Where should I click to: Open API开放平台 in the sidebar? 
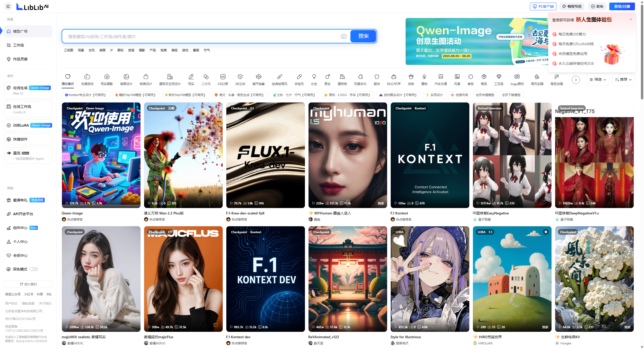[28, 214]
